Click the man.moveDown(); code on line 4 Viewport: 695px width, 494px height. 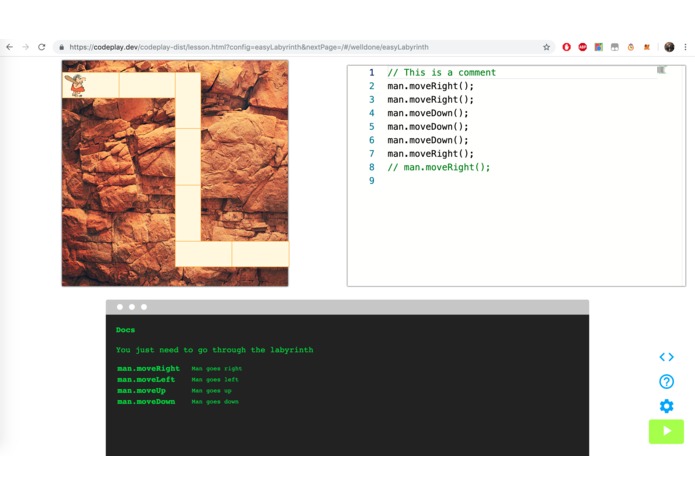coord(428,113)
